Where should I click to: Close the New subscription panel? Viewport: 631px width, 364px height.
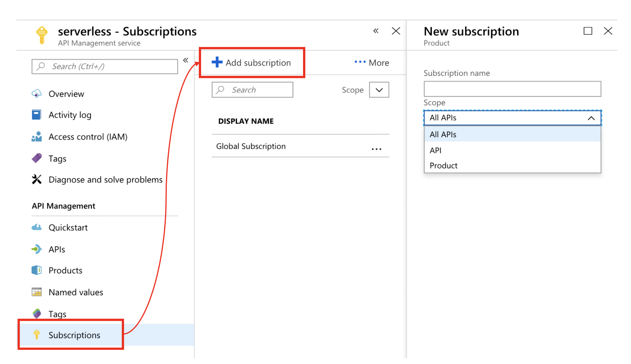coord(608,31)
